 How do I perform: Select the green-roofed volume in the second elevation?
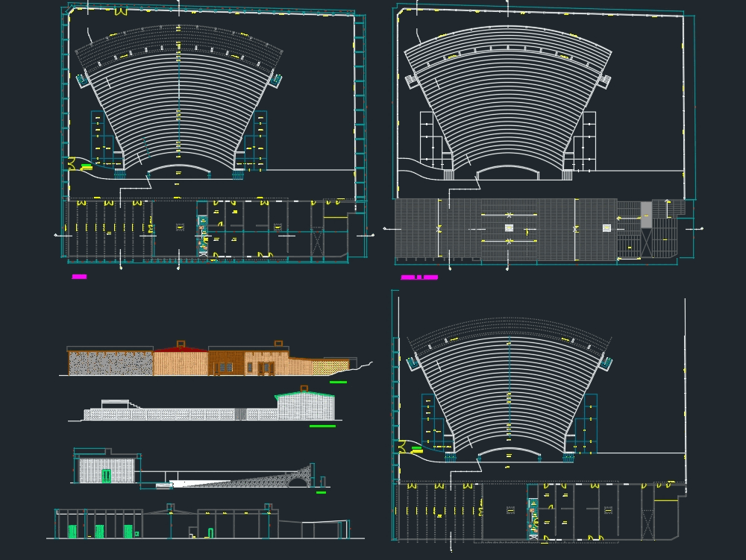point(304,395)
